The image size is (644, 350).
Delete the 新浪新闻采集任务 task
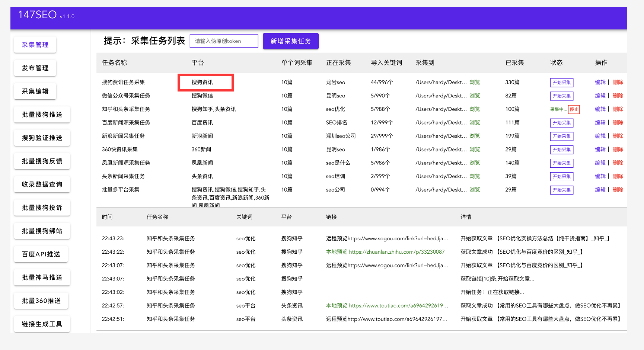(x=618, y=136)
